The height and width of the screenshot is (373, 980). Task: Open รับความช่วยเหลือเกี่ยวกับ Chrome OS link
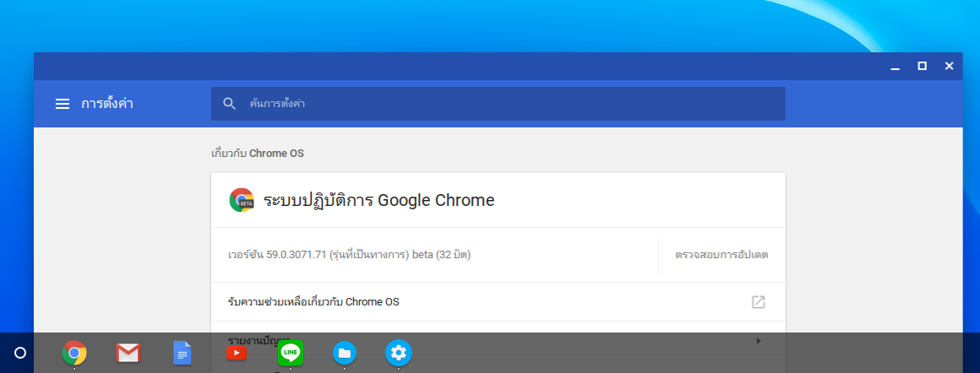point(498,302)
